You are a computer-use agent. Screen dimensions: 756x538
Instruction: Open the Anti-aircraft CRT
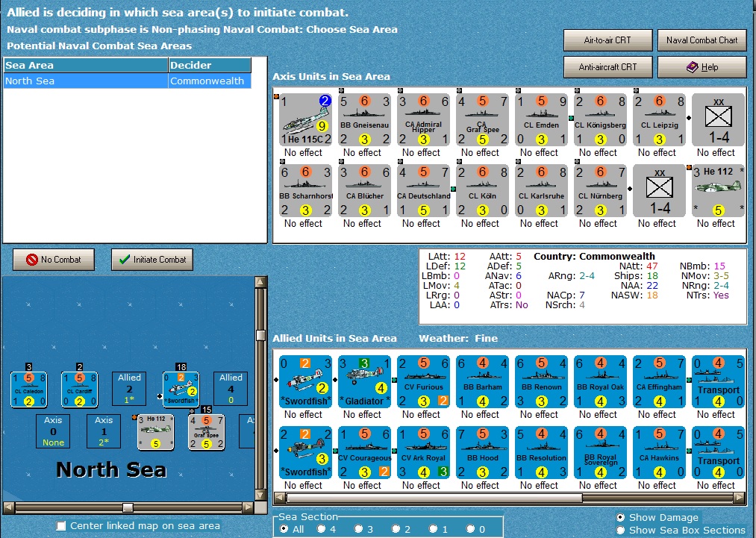point(607,67)
